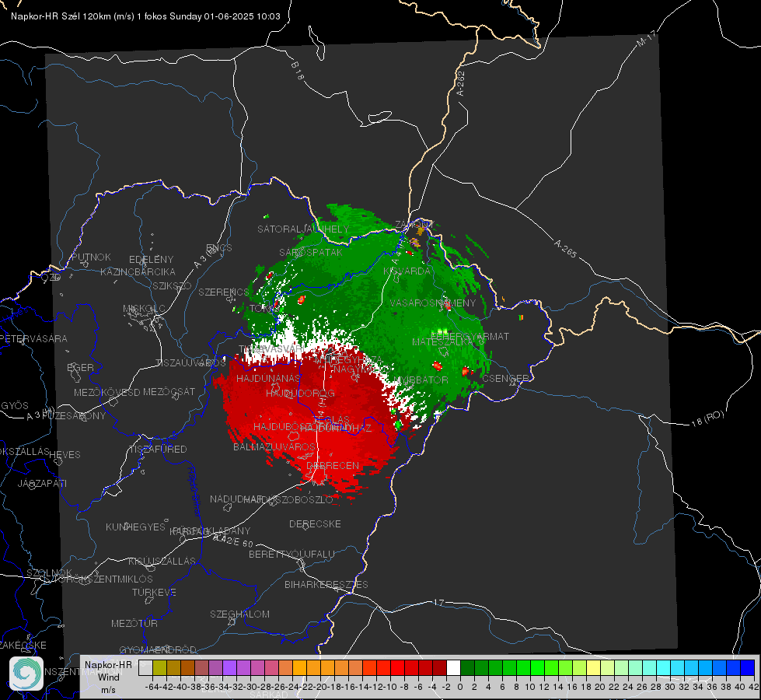The width and height of the screenshot is (761, 700).
Task: Click the JASZAPATI label
Action: [42, 483]
